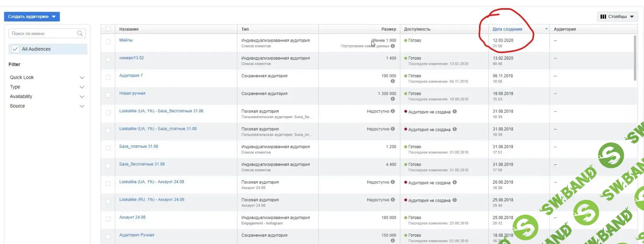Screen dimensions: 644x244
Task: Click info icon under 1 300 000 size
Action: pos(393,99)
